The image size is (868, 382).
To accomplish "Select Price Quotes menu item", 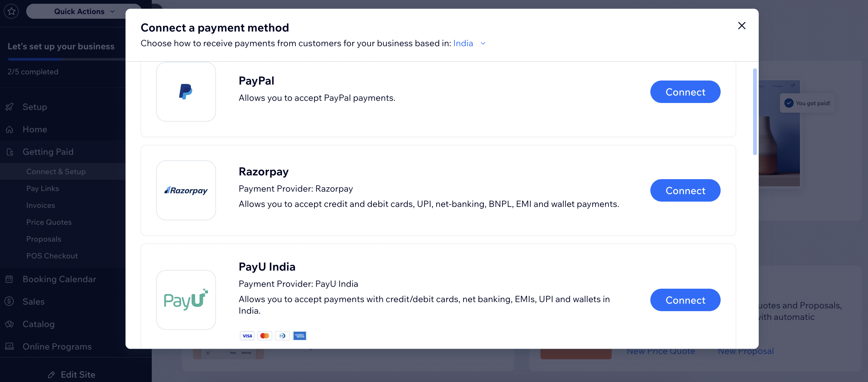I will (x=49, y=222).
